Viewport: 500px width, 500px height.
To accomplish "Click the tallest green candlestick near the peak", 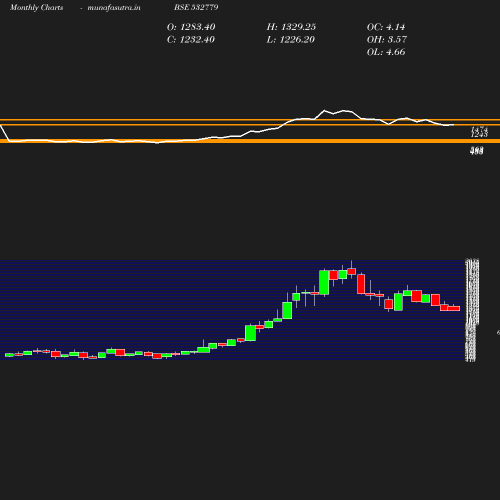I will pyautogui.click(x=324, y=282).
